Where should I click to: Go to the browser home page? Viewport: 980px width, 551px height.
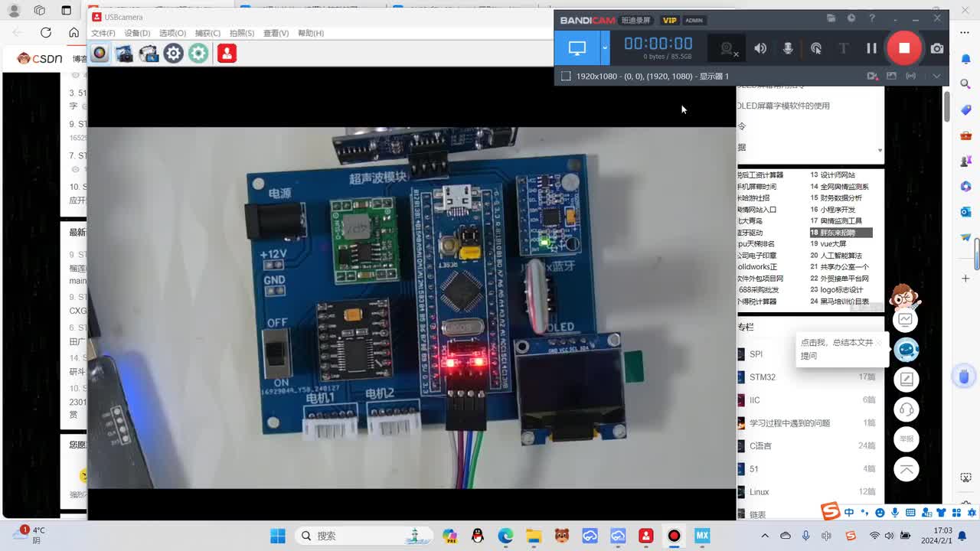click(73, 32)
